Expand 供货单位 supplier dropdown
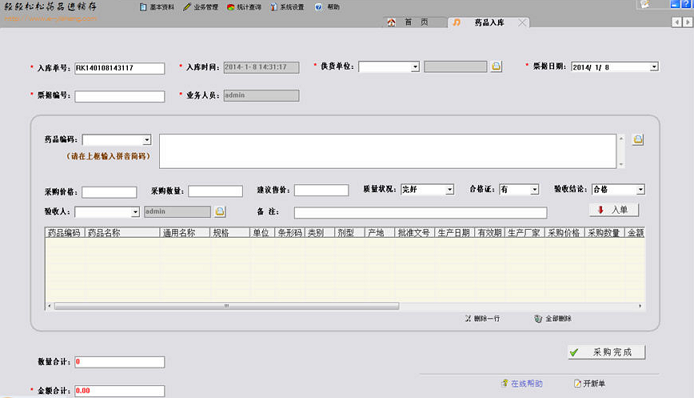This screenshot has height=398, width=694. 415,67
